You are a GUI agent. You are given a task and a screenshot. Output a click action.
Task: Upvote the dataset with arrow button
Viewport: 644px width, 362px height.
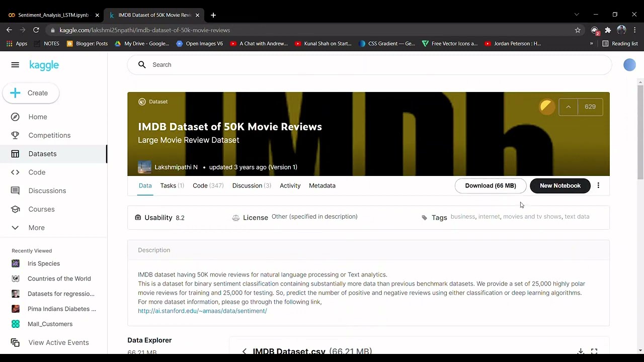tap(568, 107)
